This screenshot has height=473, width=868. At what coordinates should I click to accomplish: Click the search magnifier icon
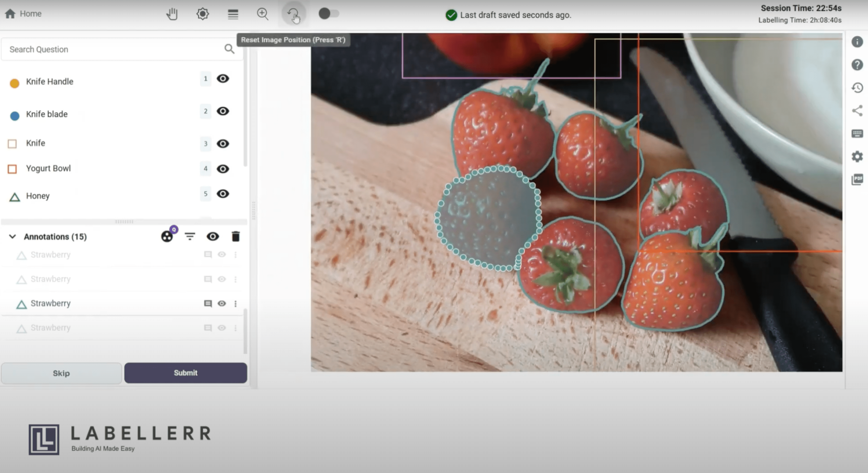coord(230,49)
